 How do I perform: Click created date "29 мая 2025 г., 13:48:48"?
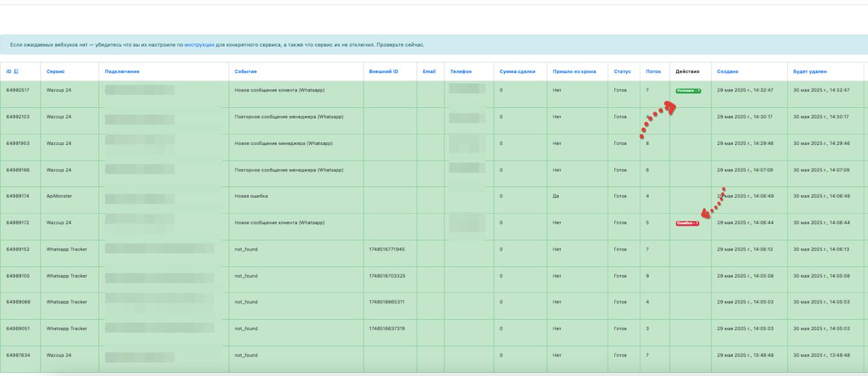coord(745,355)
